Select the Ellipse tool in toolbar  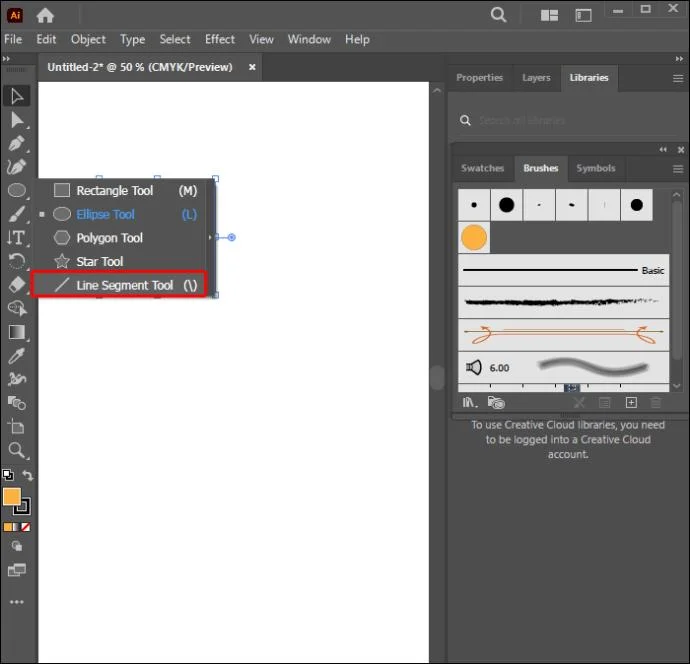(x=17, y=190)
